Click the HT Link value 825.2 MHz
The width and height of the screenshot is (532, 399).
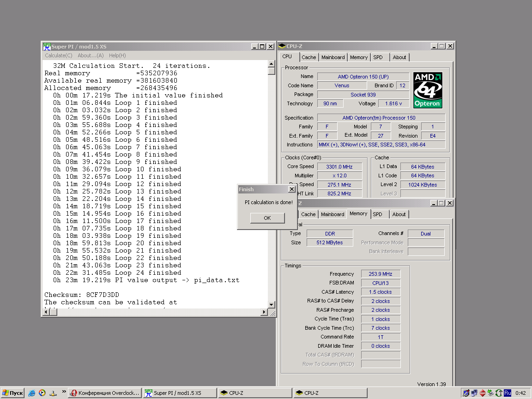coord(339,193)
